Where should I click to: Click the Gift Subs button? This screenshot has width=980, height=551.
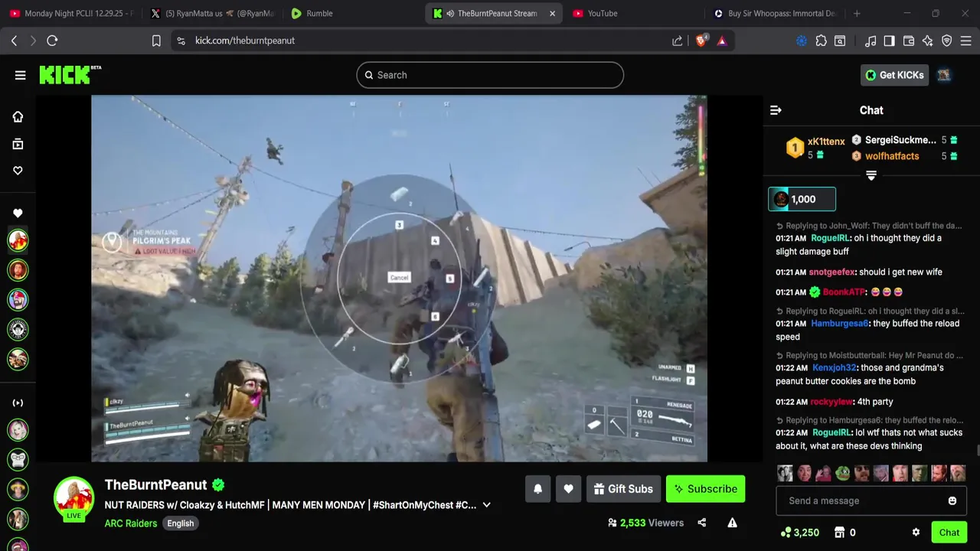(623, 489)
